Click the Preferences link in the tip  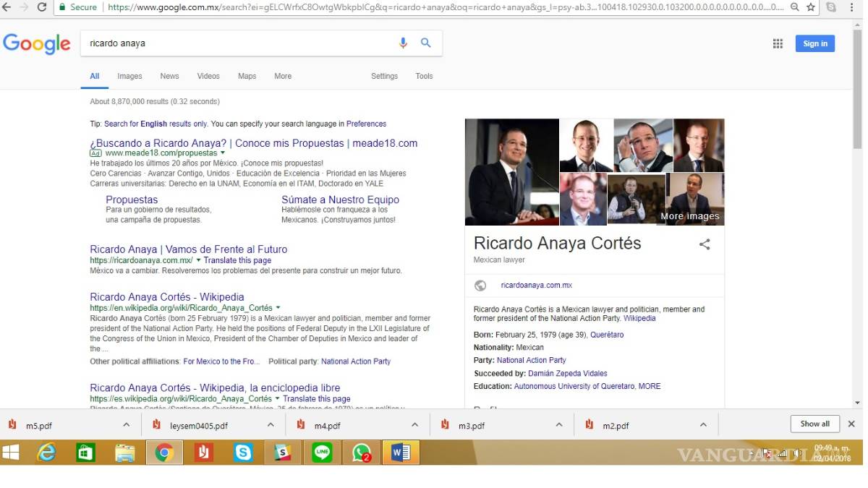click(366, 124)
